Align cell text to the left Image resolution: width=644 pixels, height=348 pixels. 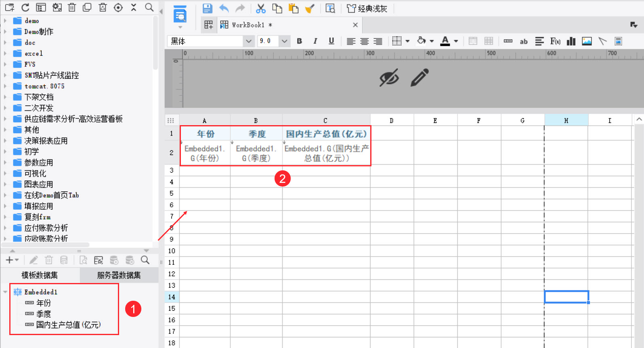click(x=351, y=41)
